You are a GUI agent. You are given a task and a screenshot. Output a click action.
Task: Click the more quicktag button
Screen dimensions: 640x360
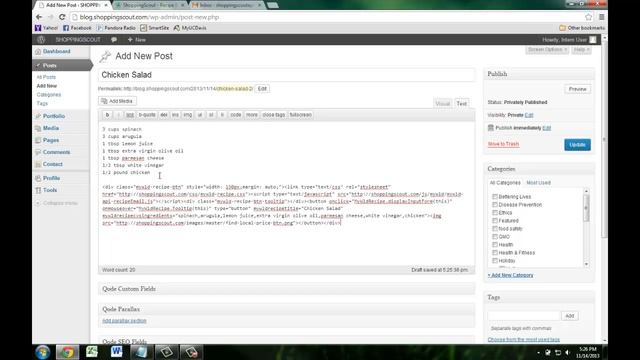[252, 115]
